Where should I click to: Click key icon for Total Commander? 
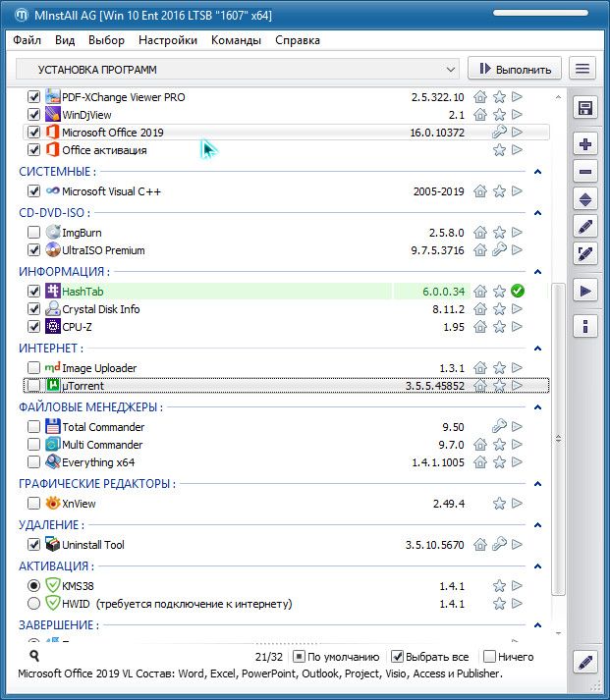(499, 427)
